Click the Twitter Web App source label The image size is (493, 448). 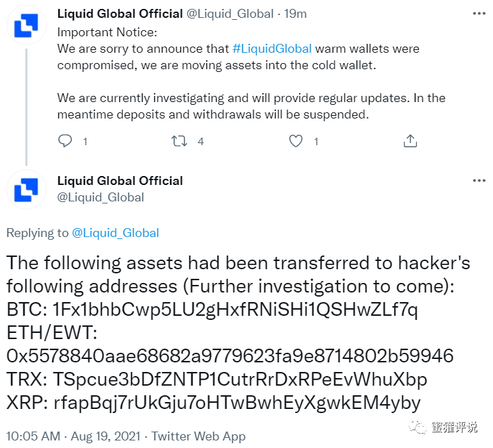coord(198,436)
